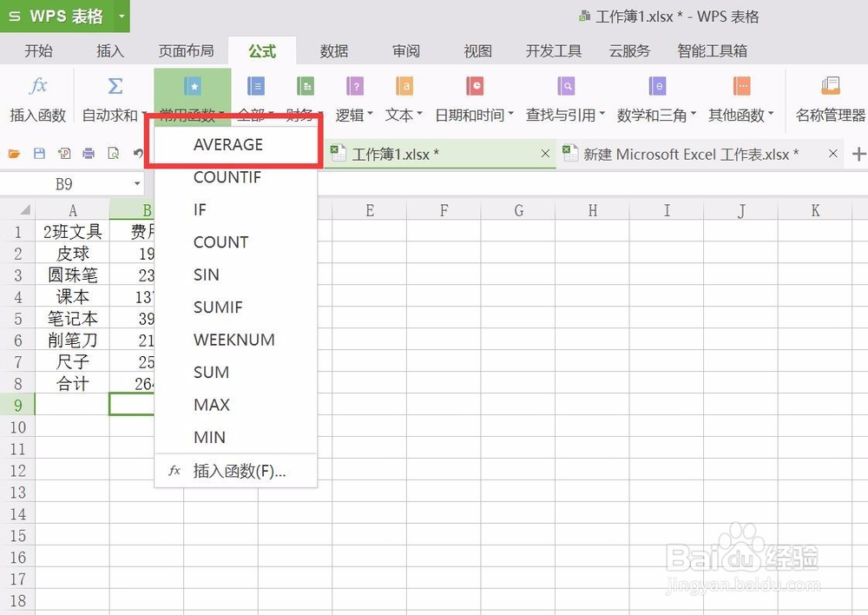Choose SUMIF from the function list
Image resolution: width=868 pixels, height=615 pixels.
pyautogui.click(x=218, y=307)
